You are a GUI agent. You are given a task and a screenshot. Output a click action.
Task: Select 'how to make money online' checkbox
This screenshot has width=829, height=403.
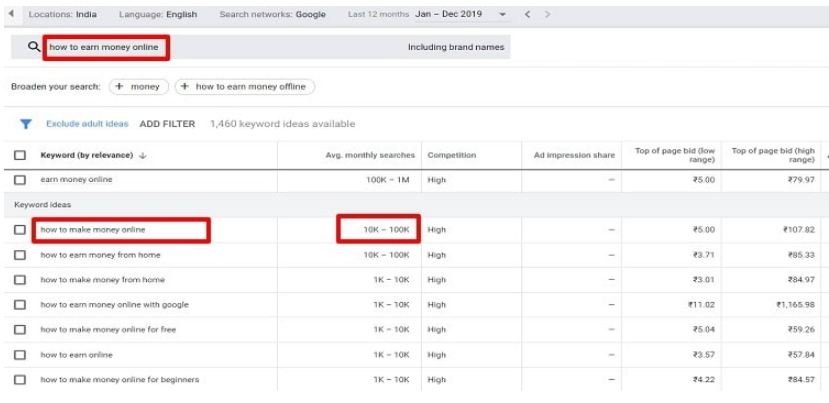pos(20,230)
